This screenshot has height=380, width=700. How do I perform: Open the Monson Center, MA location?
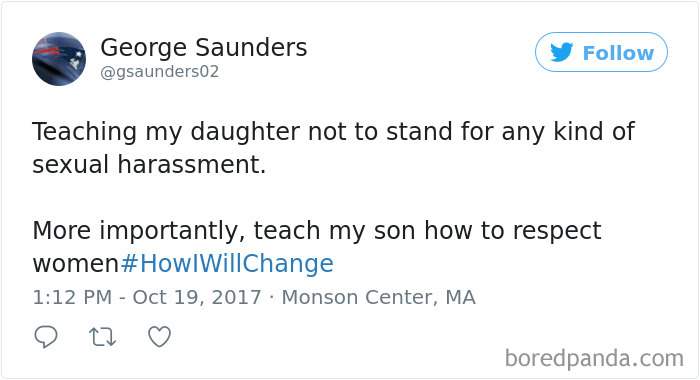coord(379,297)
